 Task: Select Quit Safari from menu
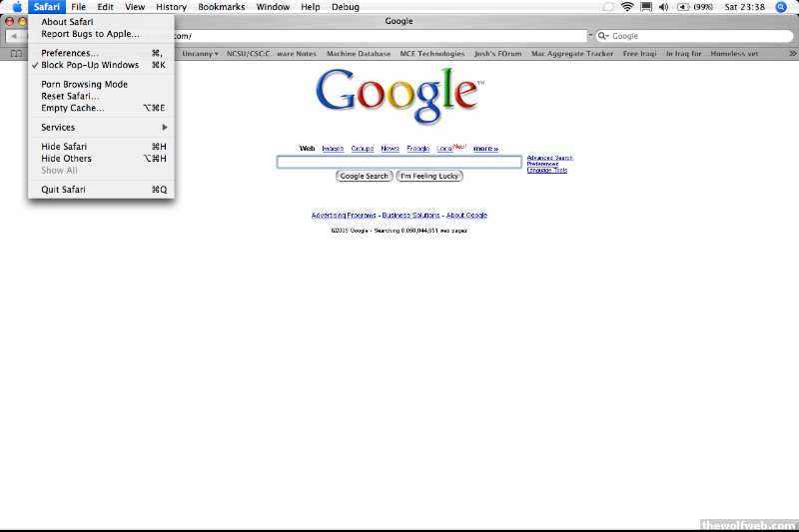pos(63,190)
